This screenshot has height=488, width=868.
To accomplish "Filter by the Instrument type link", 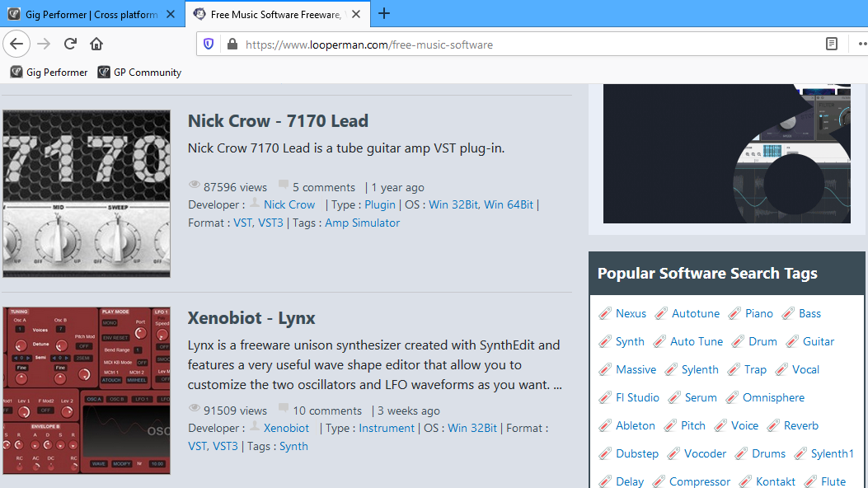I will (x=387, y=429).
